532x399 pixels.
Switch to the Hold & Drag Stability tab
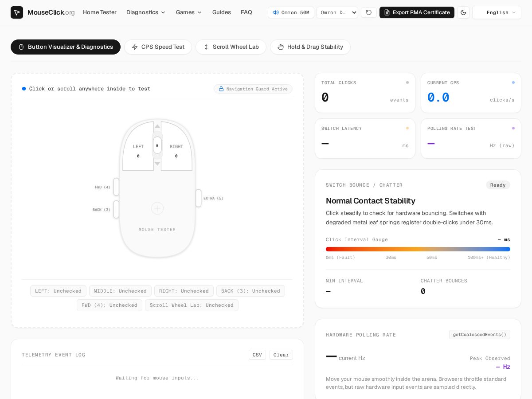[x=310, y=47]
